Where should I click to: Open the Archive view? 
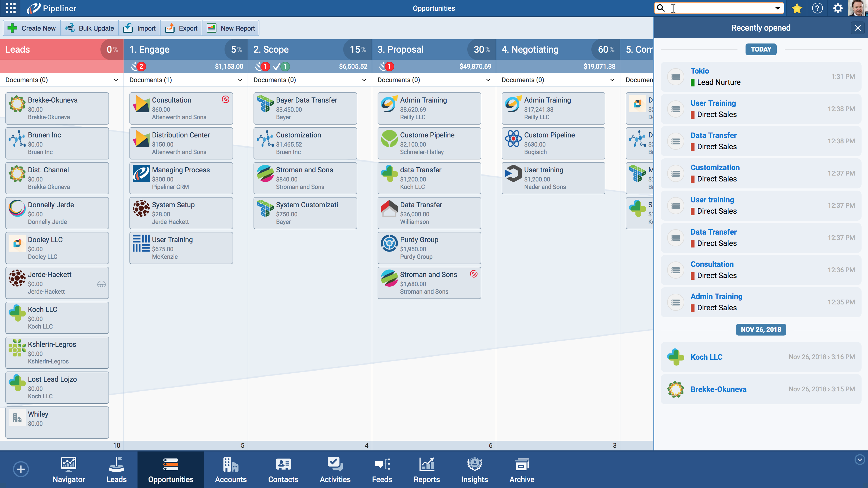point(522,469)
